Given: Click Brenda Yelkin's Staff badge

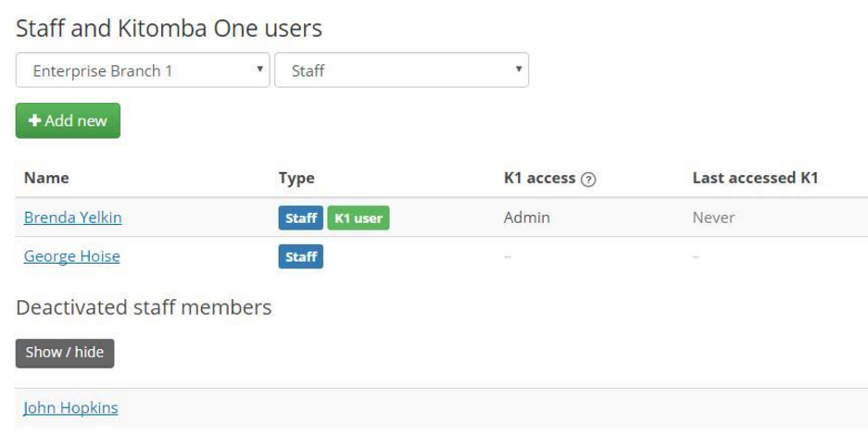Looking at the screenshot, I should point(300,218).
